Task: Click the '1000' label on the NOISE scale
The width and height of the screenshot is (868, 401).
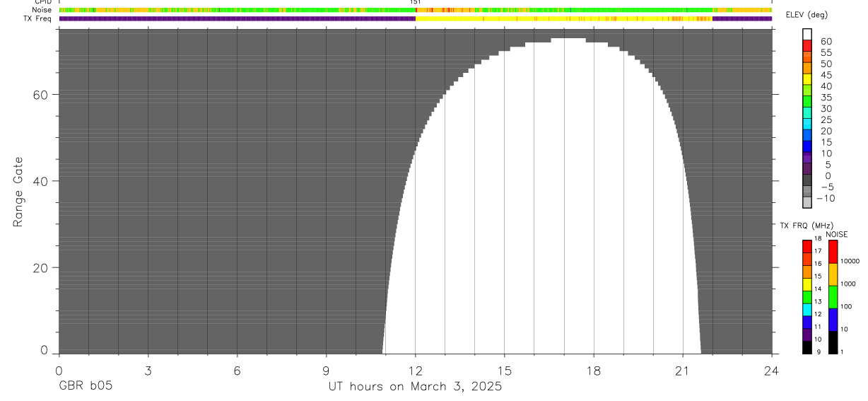Action: (x=848, y=284)
